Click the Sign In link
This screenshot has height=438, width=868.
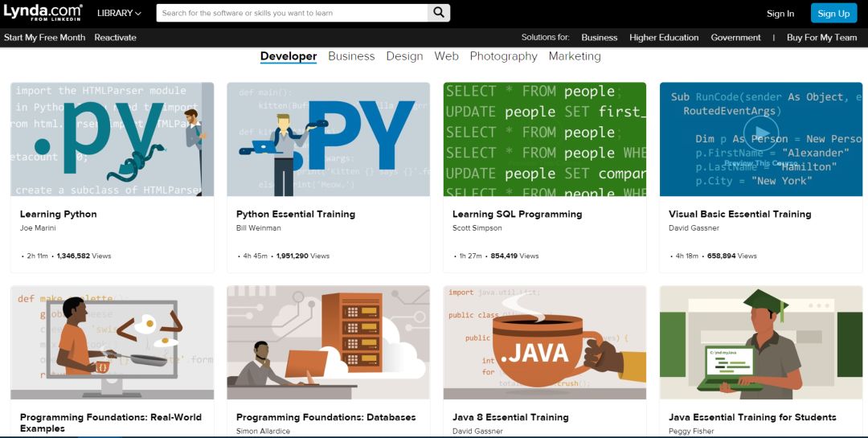pyautogui.click(x=780, y=13)
